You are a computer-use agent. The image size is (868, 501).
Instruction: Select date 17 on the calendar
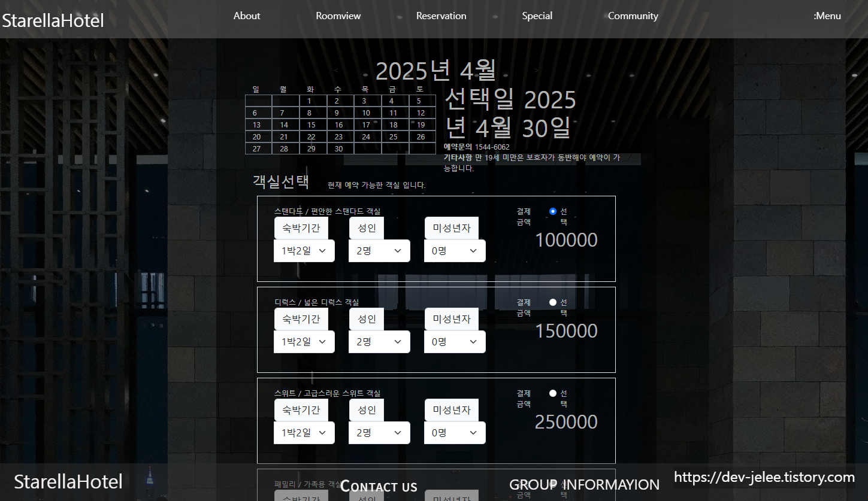368,125
